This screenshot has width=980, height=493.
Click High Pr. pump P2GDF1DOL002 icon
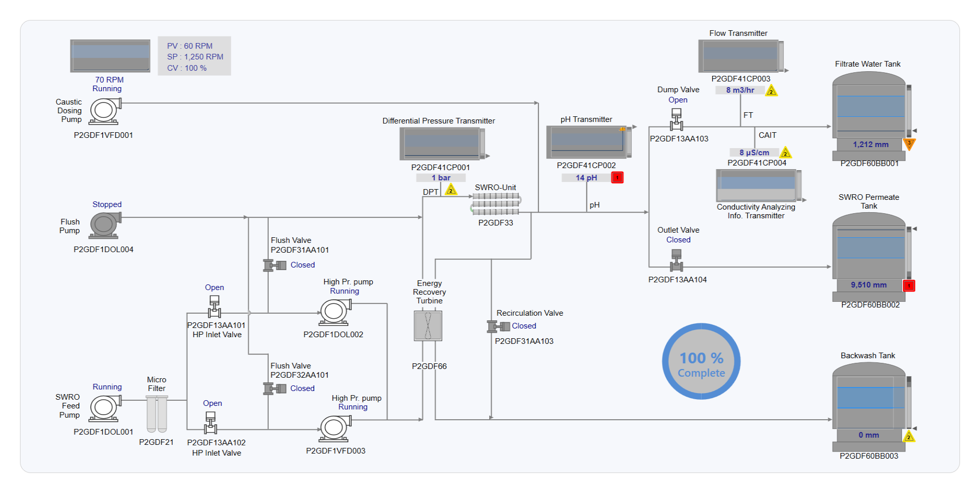click(334, 312)
